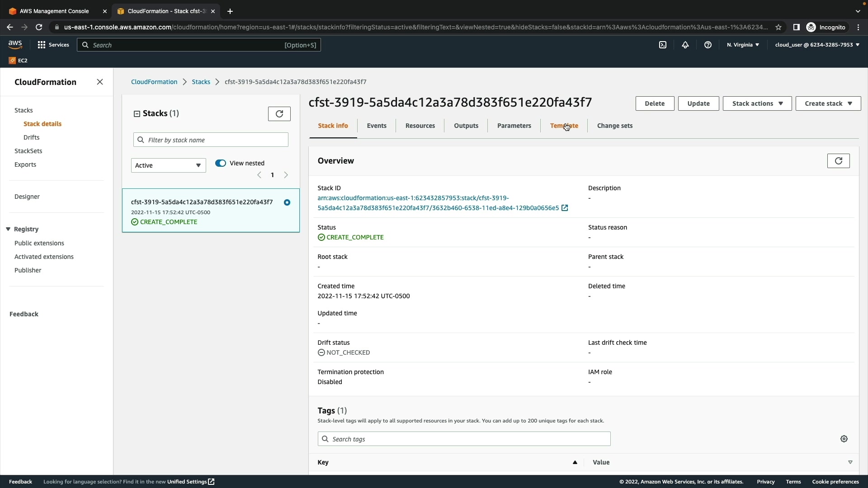The height and width of the screenshot is (488, 868).
Task: Refresh the Stacks list
Action: click(279, 114)
